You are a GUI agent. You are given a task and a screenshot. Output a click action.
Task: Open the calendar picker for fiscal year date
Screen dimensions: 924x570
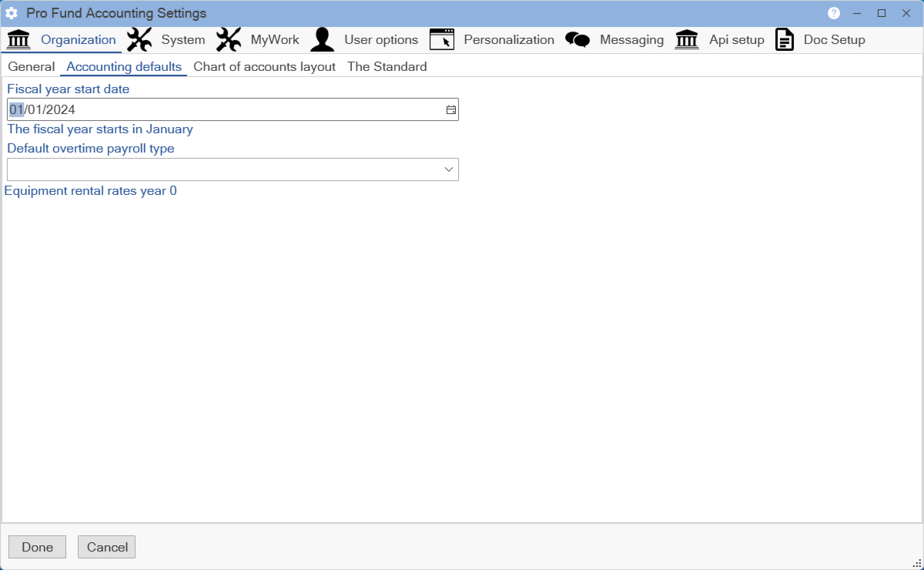coord(451,110)
